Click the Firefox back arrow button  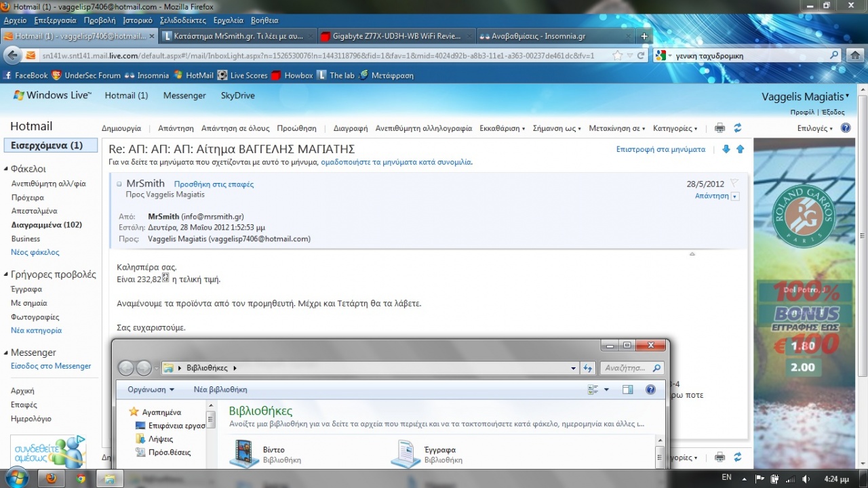pos(12,56)
